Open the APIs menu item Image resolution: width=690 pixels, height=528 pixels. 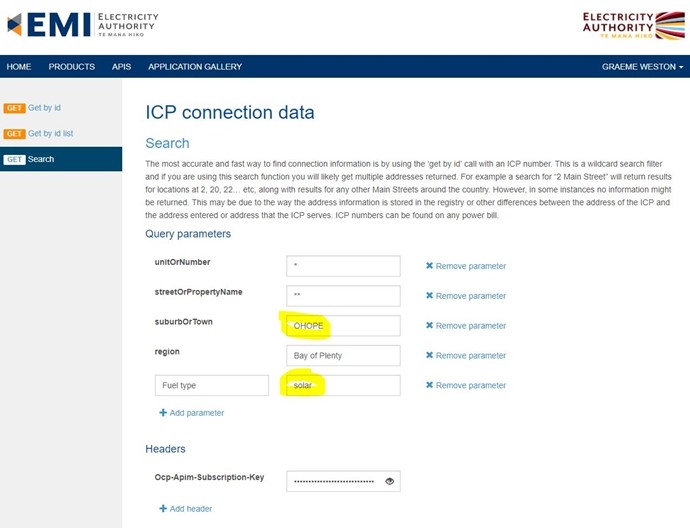click(121, 67)
